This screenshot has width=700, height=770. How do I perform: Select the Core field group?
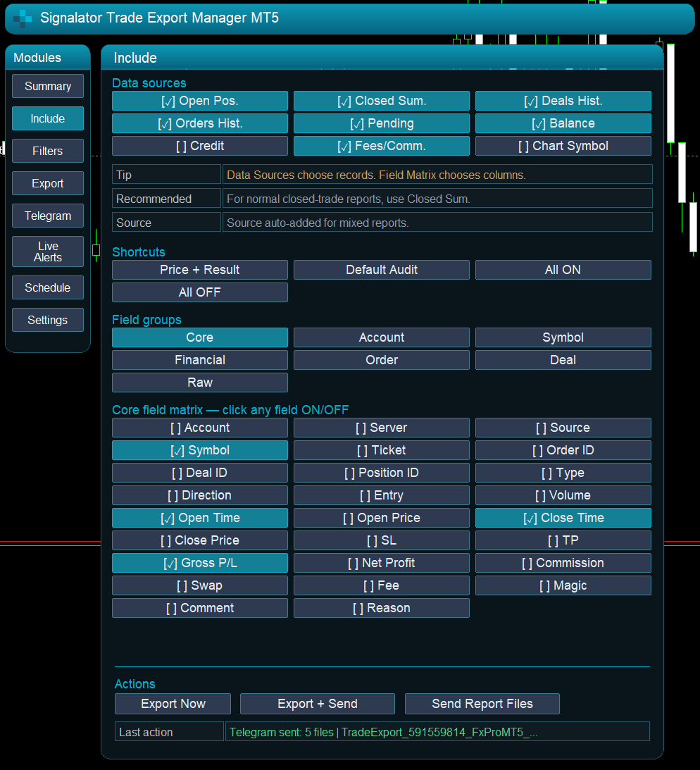coord(200,337)
